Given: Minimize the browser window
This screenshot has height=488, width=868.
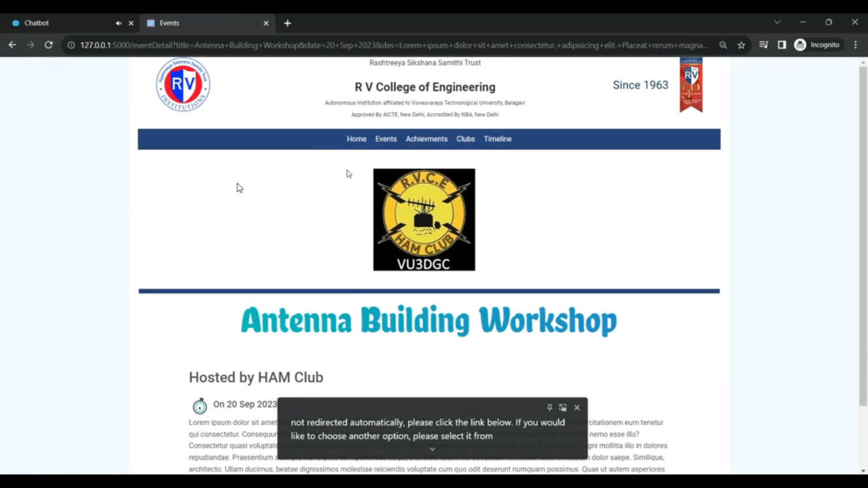Looking at the screenshot, I should coord(803,23).
